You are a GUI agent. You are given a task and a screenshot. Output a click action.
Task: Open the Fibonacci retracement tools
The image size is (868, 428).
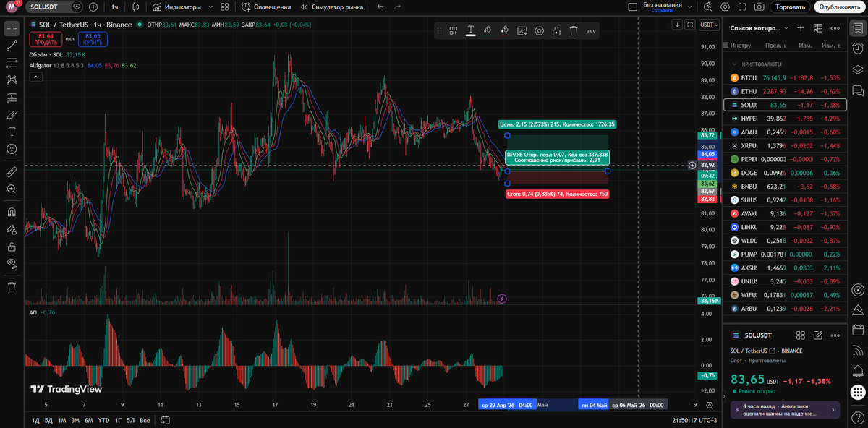pos(12,63)
